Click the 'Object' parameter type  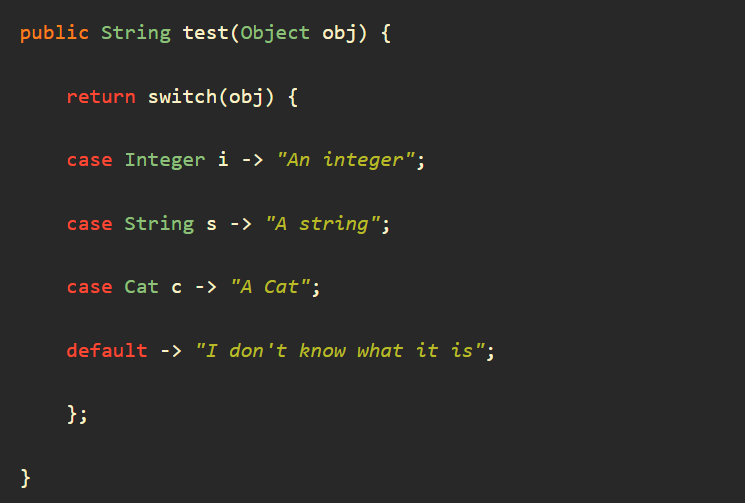pos(275,34)
